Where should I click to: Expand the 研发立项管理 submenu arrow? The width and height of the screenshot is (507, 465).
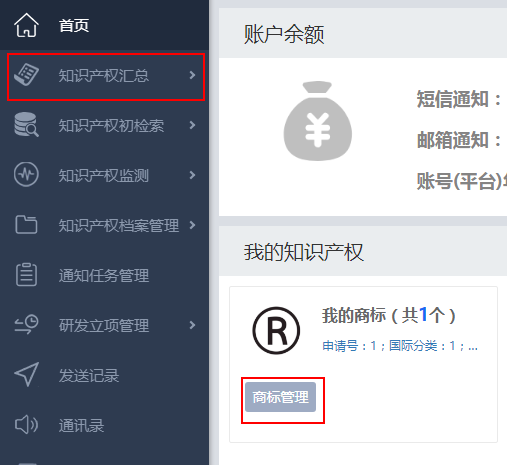pyautogui.click(x=192, y=325)
